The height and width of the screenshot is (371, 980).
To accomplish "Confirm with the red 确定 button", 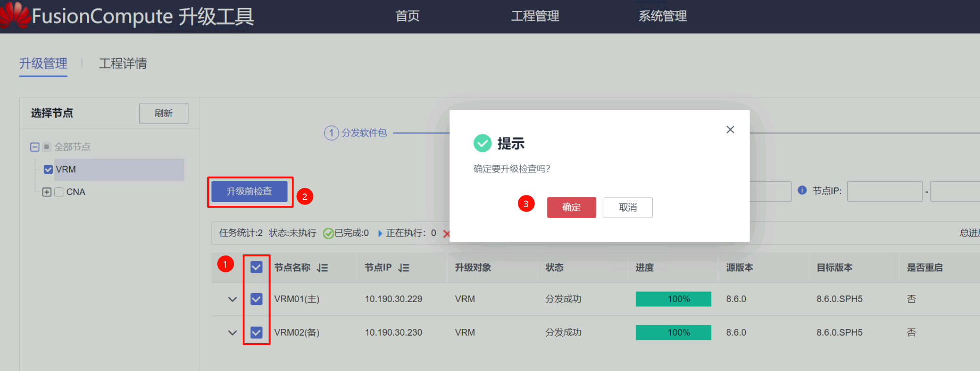I will click(571, 207).
